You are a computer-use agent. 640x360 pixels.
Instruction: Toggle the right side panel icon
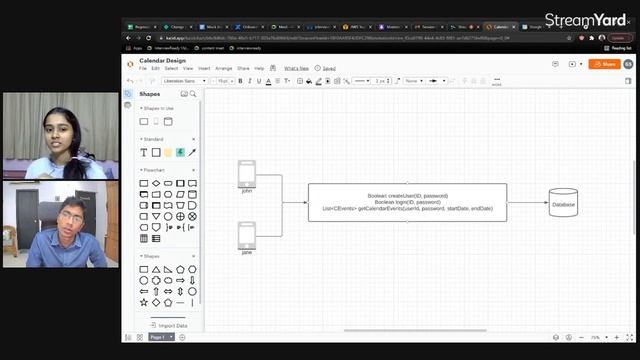coord(628,81)
